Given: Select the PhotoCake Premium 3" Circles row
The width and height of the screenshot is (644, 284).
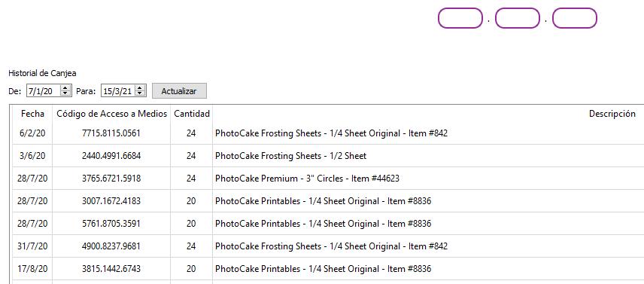Looking at the screenshot, I should click(x=328, y=179).
